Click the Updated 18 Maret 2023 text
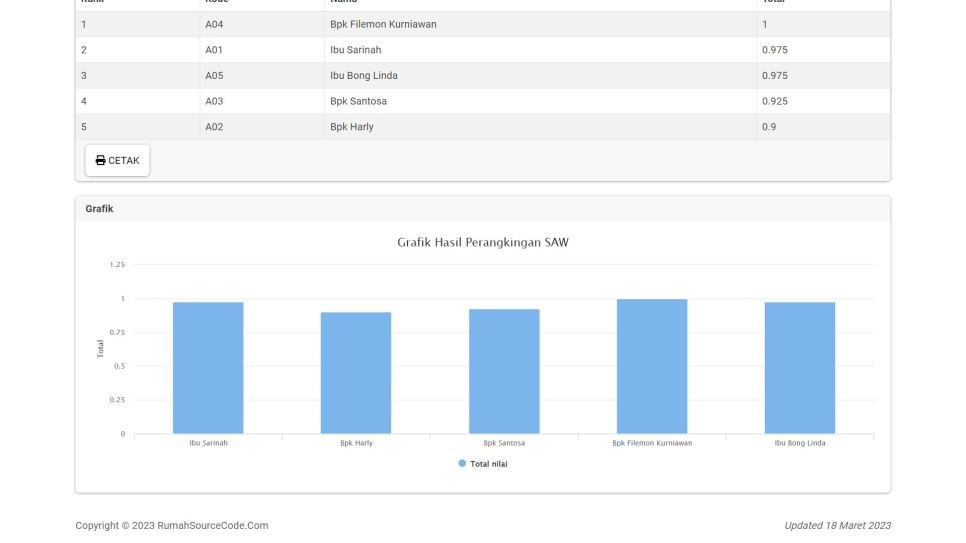The height and width of the screenshot is (543, 966). point(837,525)
